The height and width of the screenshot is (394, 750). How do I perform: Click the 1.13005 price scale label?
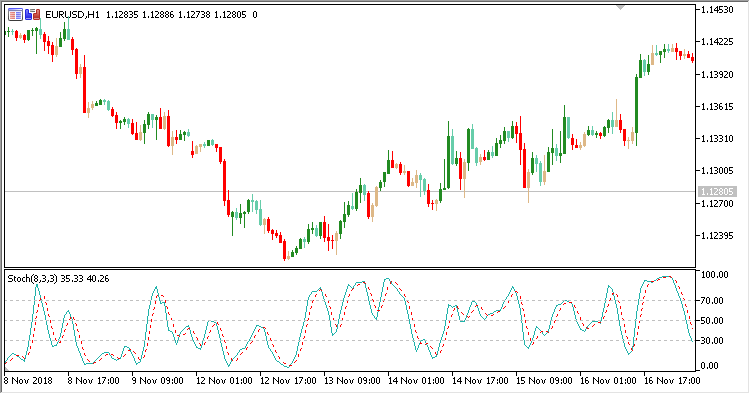pyautogui.click(x=717, y=171)
